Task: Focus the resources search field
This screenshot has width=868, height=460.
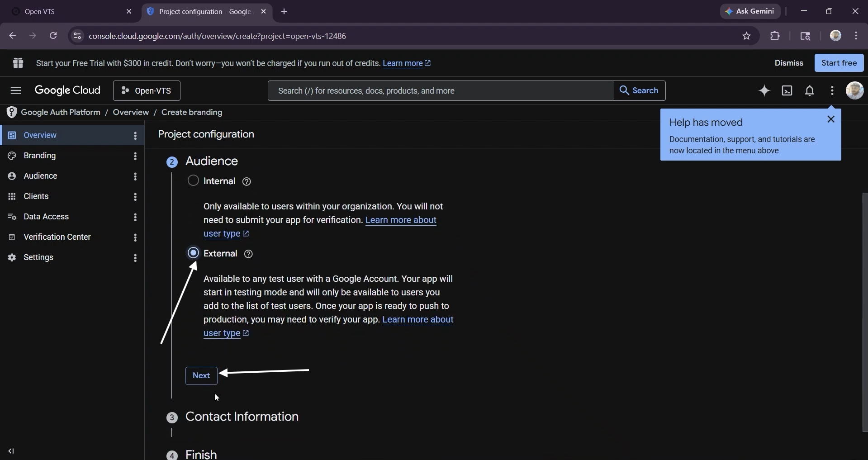Action: [440, 91]
